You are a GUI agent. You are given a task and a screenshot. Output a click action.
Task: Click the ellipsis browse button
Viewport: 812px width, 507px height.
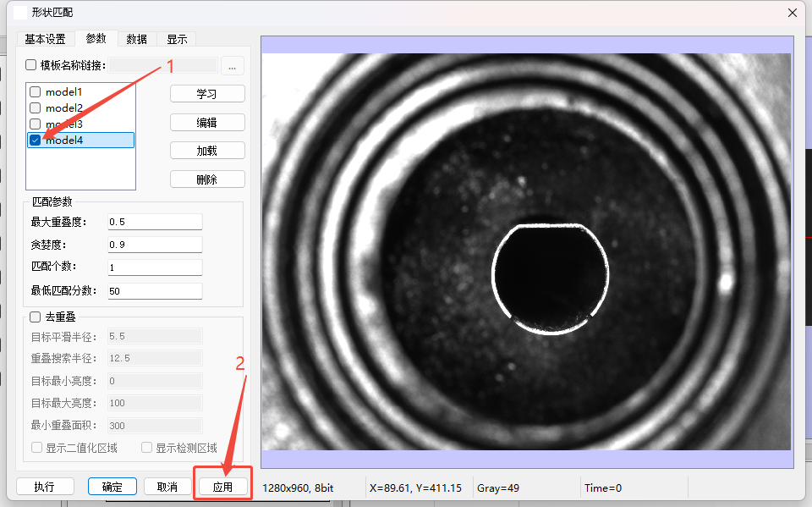click(x=233, y=65)
